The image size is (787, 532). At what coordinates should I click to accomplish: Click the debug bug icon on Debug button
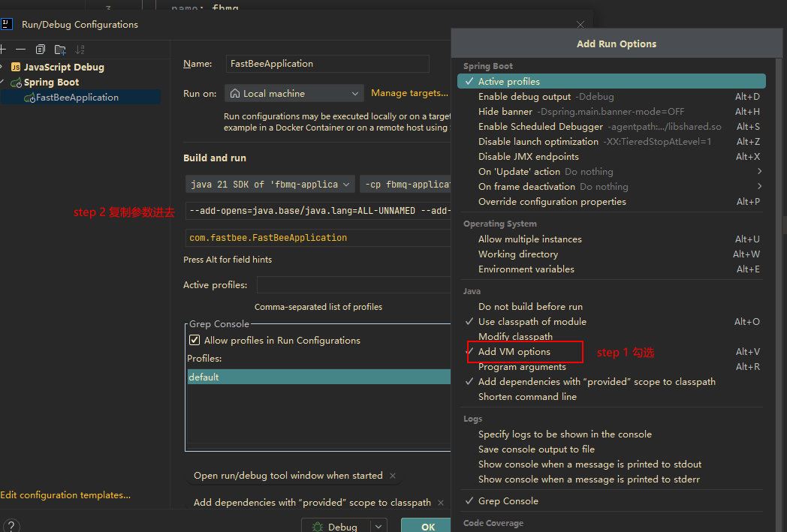[x=317, y=527]
